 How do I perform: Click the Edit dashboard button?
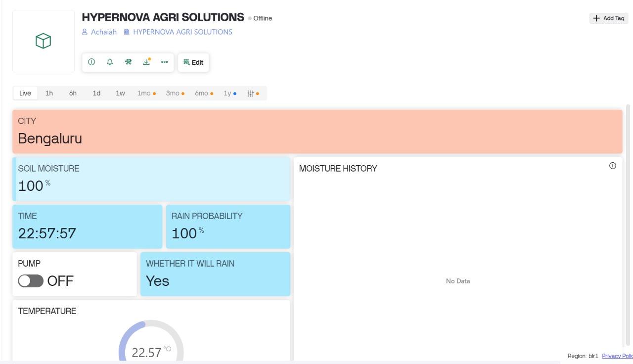[x=193, y=62]
